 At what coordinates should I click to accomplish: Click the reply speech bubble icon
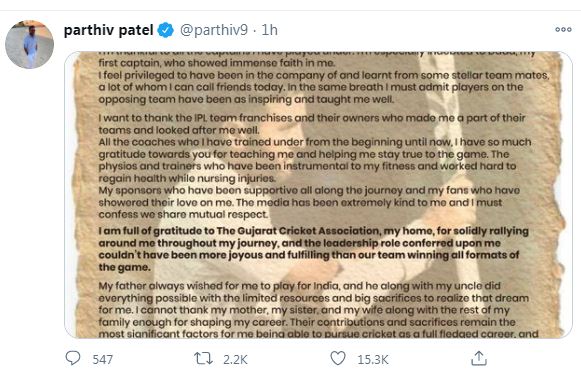(73, 358)
